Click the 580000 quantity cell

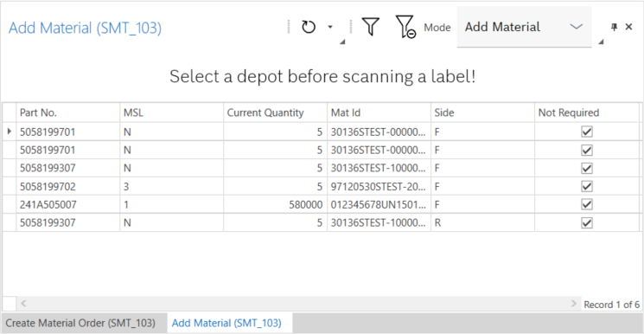point(275,204)
